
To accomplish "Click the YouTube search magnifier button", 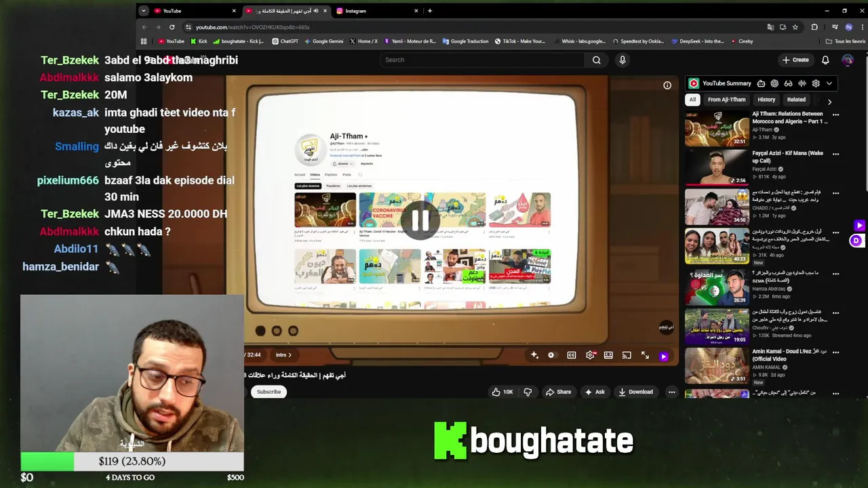I will pyautogui.click(x=596, y=60).
